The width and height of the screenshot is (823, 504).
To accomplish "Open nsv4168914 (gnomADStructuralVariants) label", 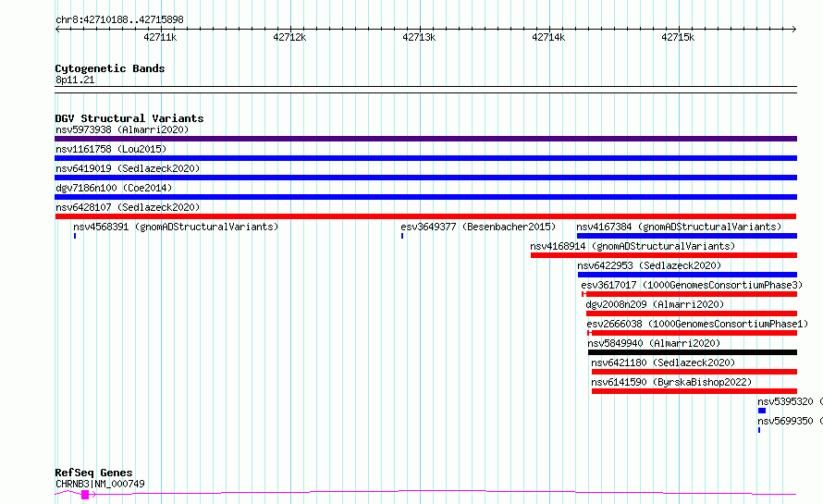I will [633, 246].
